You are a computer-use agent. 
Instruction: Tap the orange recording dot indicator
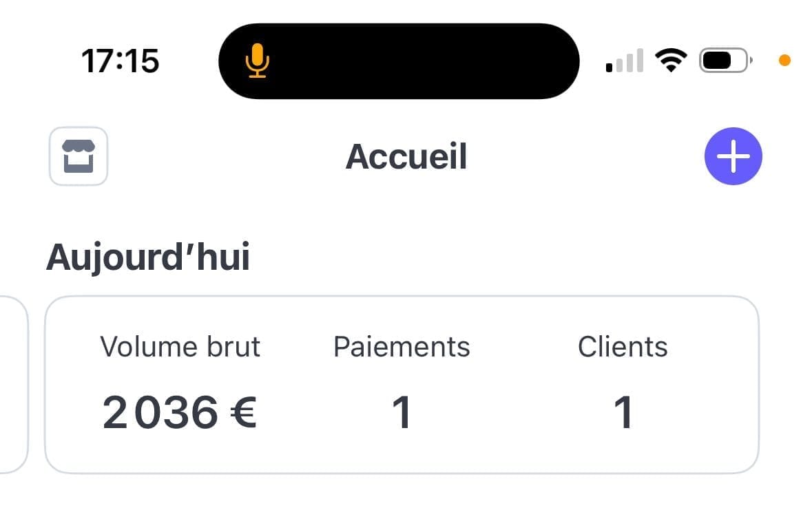pyautogui.click(x=784, y=61)
